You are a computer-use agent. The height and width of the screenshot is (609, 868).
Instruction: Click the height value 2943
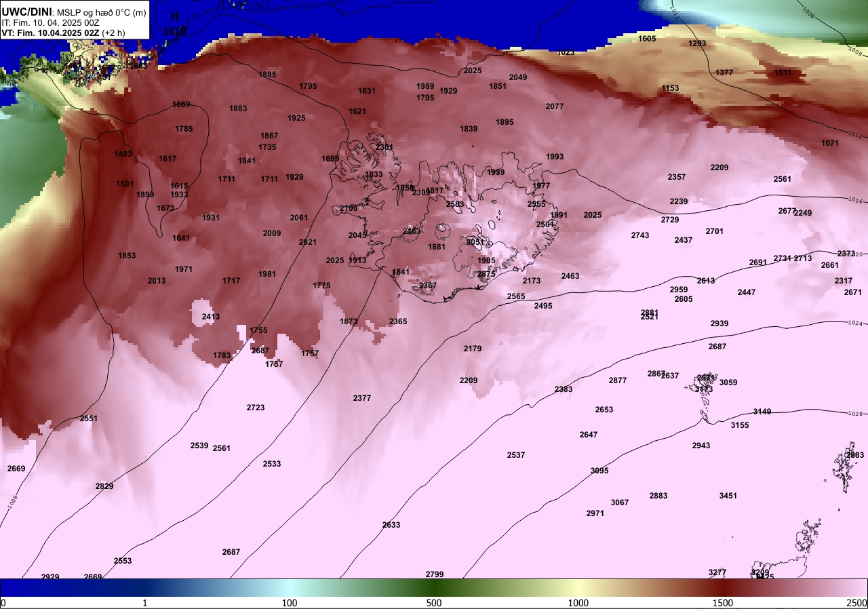[x=701, y=446]
